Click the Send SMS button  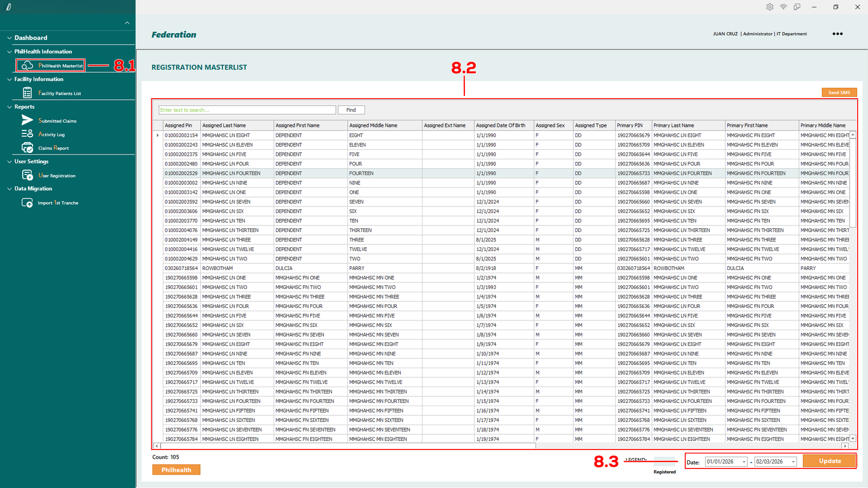coord(839,93)
